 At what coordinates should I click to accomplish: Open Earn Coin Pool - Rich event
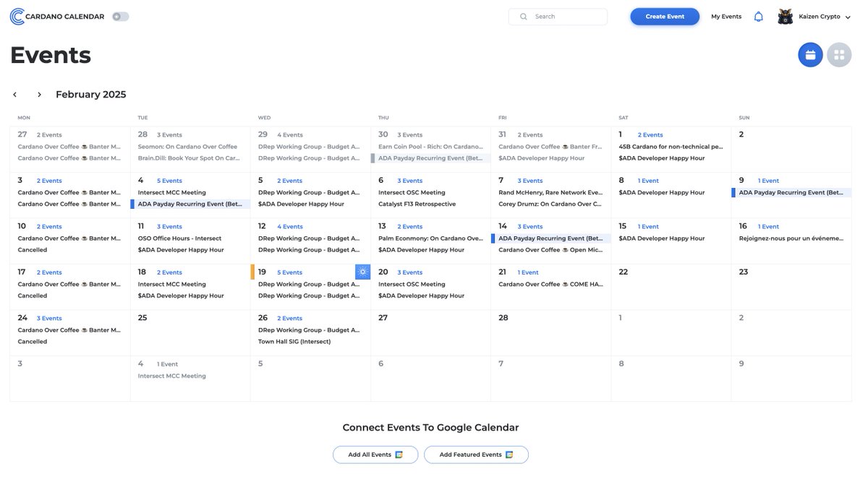(430, 147)
